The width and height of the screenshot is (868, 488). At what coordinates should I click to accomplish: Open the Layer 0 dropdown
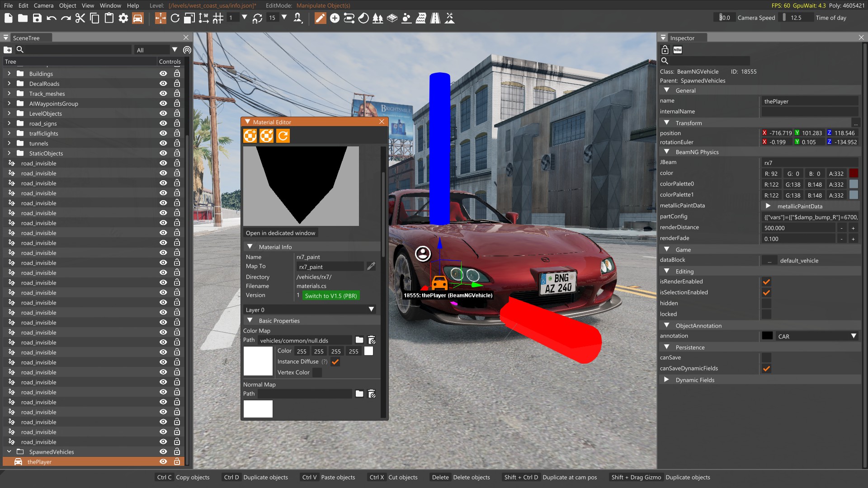(x=310, y=310)
